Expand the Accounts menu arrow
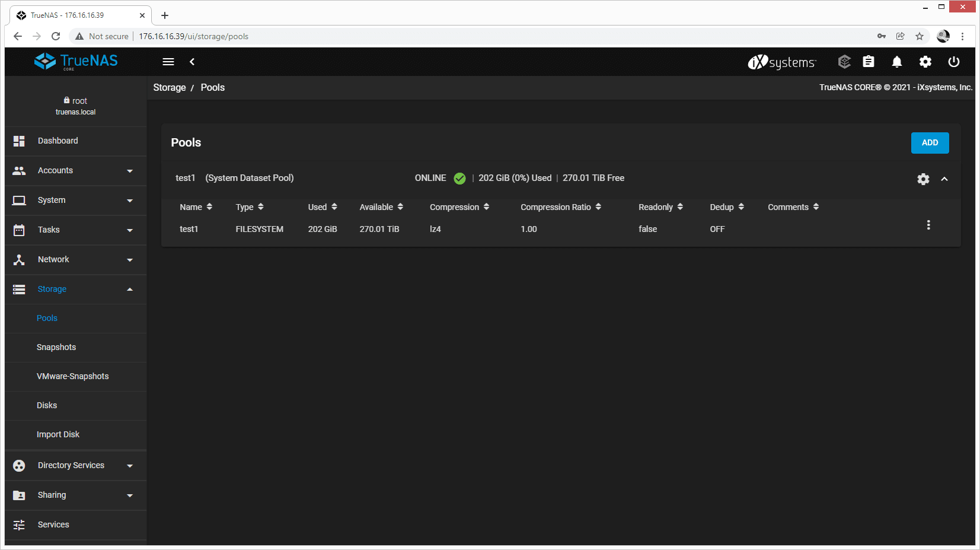The image size is (980, 550). pos(130,171)
